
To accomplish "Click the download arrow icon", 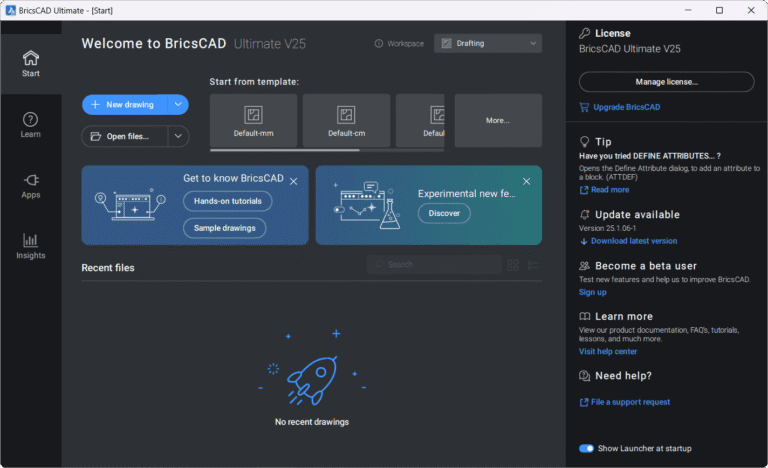I will tap(584, 241).
